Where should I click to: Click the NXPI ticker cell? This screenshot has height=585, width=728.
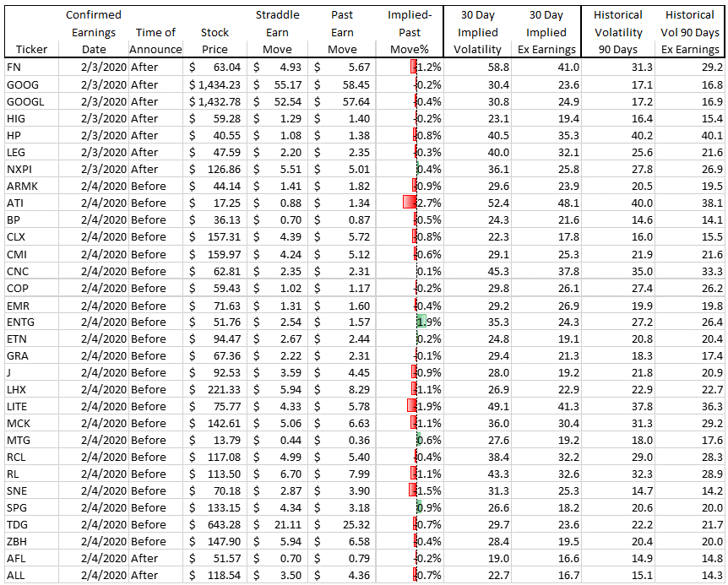pyautogui.click(x=31, y=170)
